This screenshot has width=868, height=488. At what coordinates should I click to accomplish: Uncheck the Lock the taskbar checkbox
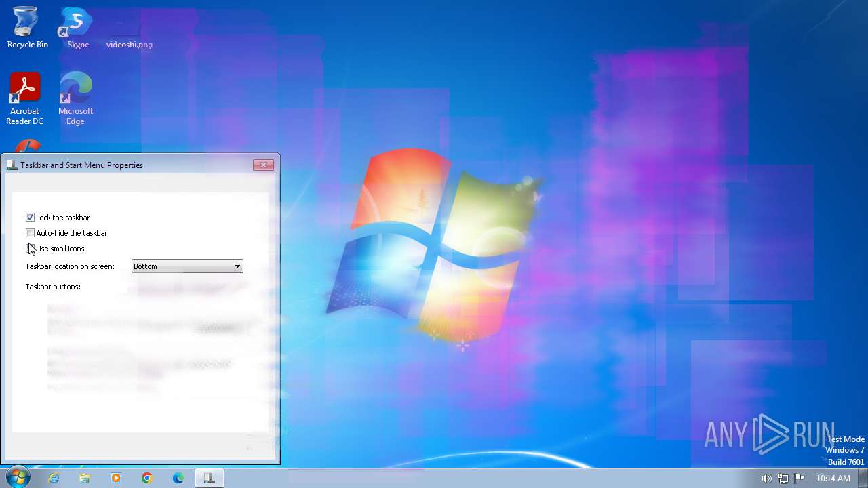[30, 218]
